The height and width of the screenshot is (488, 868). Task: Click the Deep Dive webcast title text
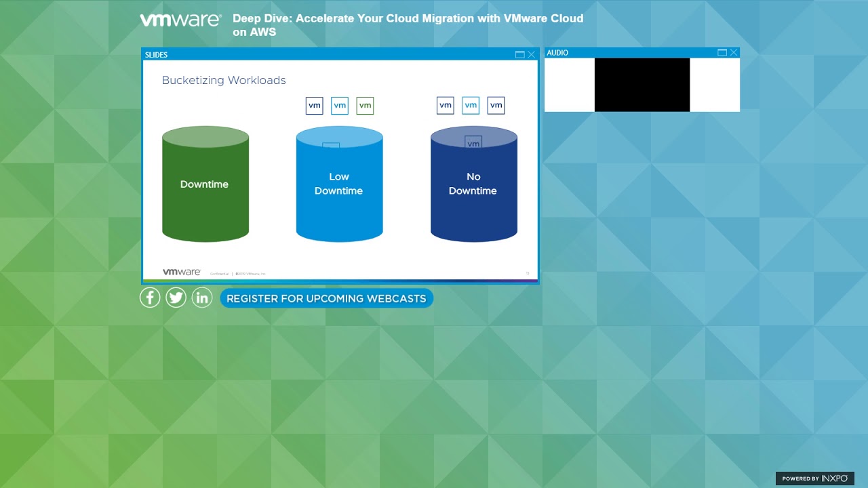coord(408,25)
